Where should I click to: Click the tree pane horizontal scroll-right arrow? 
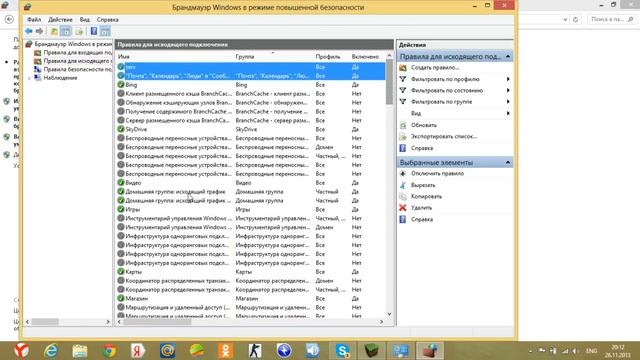108,322
